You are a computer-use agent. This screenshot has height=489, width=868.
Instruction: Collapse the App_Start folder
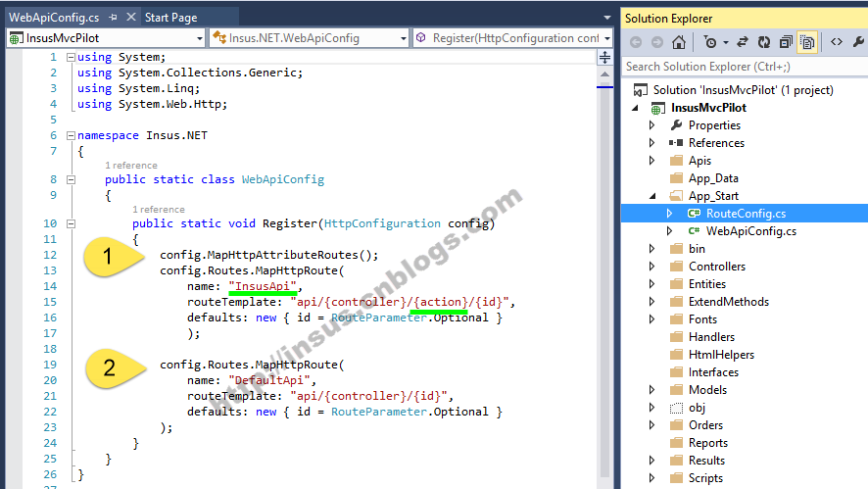point(652,196)
